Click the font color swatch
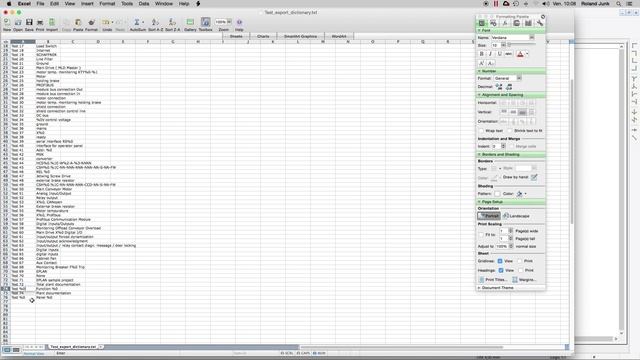The height and width of the screenshot is (360, 640). coord(520,54)
